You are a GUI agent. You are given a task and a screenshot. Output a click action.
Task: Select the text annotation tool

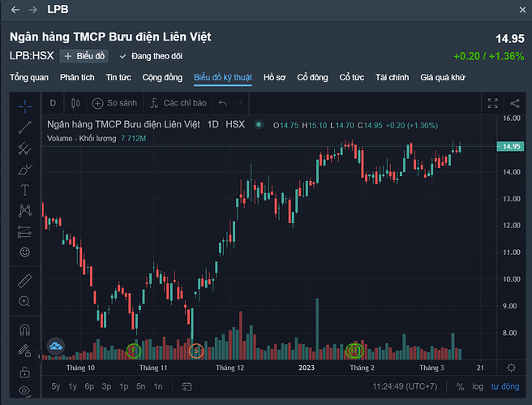click(25, 189)
